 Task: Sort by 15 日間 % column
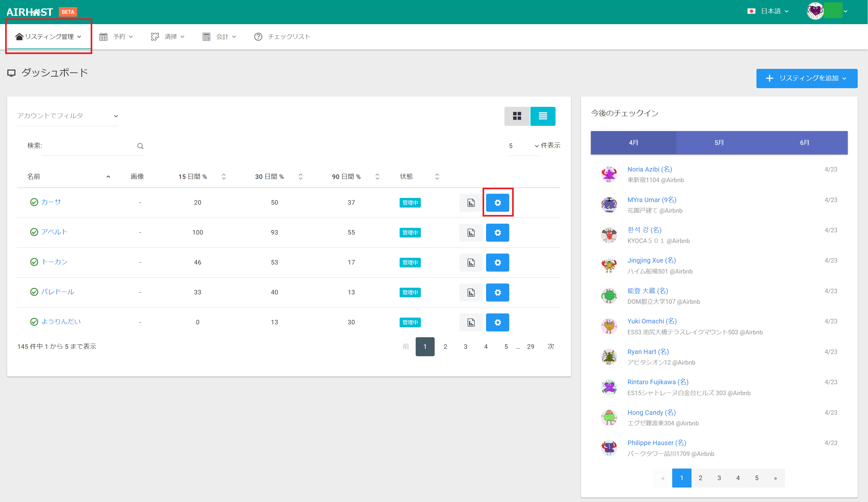223,177
